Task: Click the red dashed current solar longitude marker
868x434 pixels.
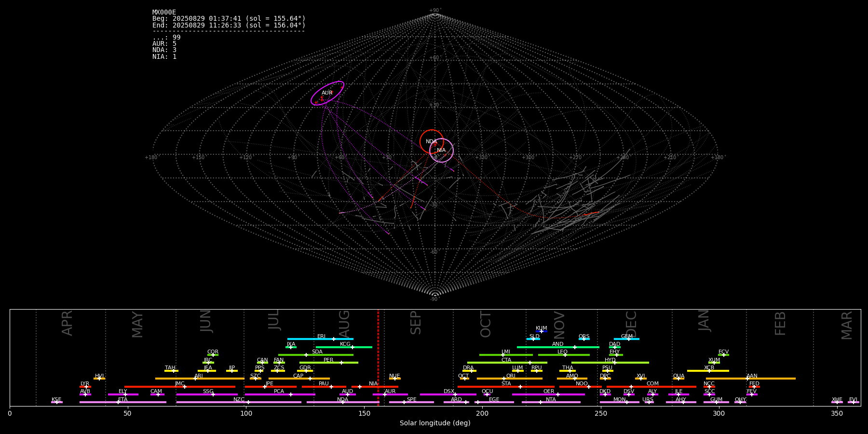Action: (x=378, y=357)
